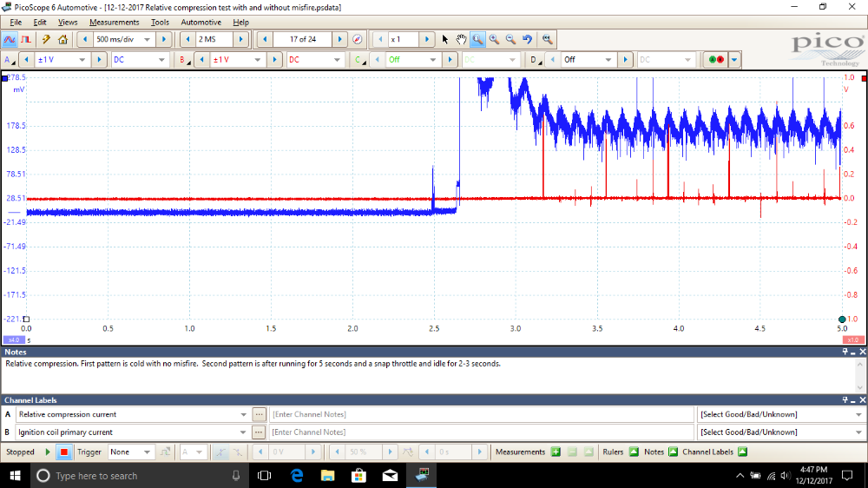Select the arrow pointer selection tool
Viewport: 868px width, 488px height.
click(445, 39)
